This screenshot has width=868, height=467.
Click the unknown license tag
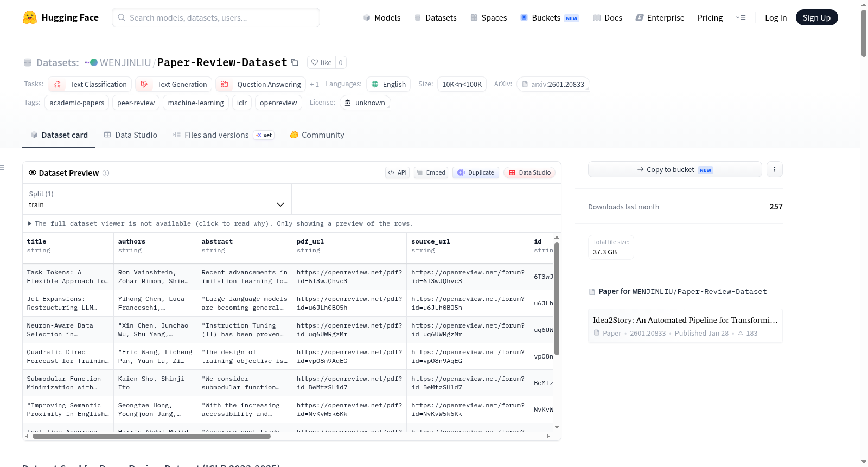(x=365, y=103)
